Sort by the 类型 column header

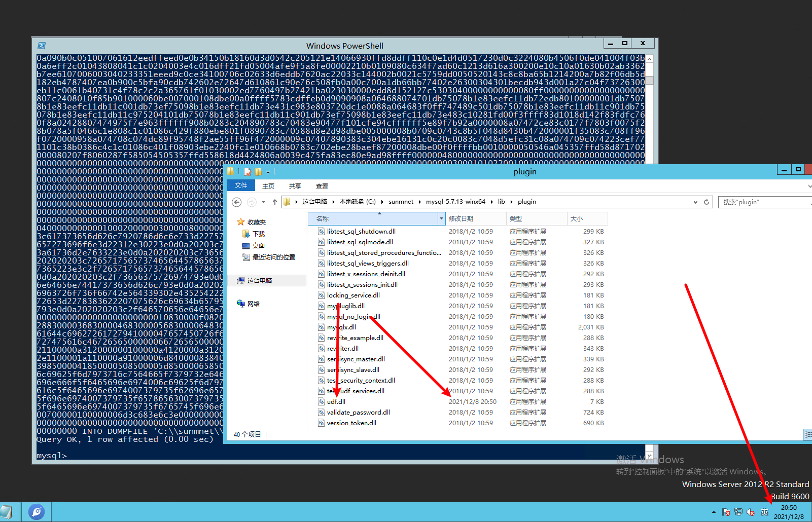coord(537,218)
